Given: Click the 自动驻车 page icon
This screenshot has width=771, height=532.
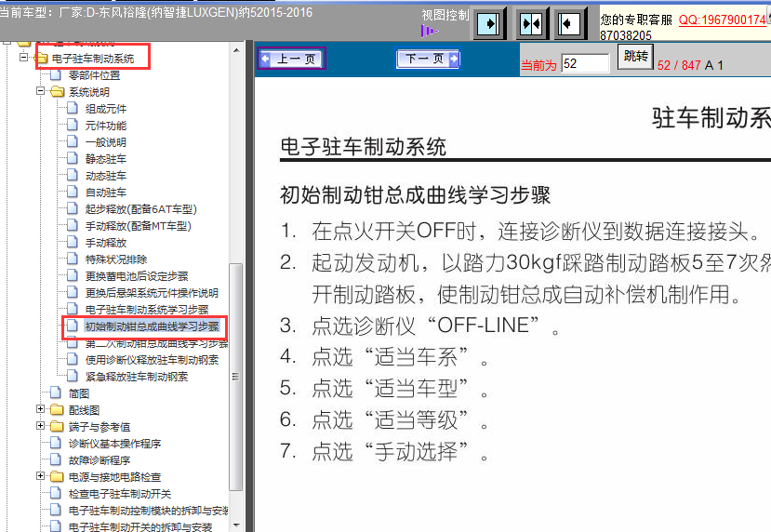Looking at the screenshot, I should tap(73, 192).
